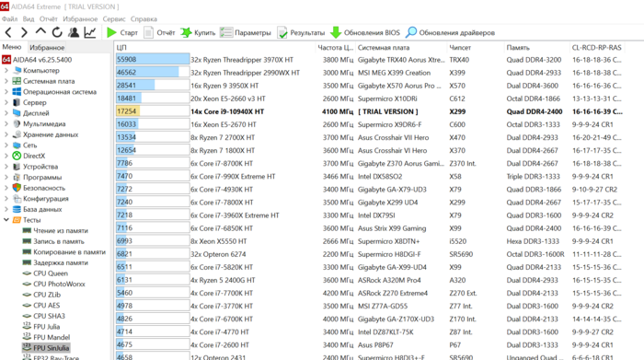Select the FPU Julia test
The image size is (644, 360).
point(46,327)
